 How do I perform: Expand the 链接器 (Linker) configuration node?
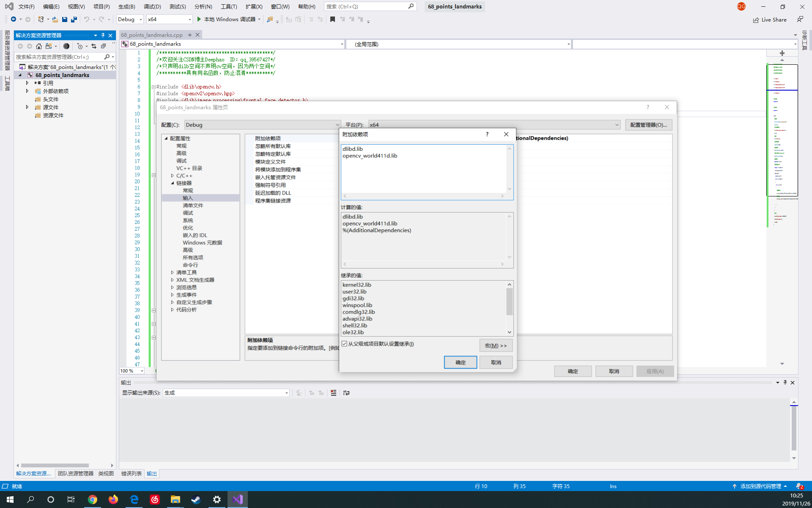click(x=172, y=182)
